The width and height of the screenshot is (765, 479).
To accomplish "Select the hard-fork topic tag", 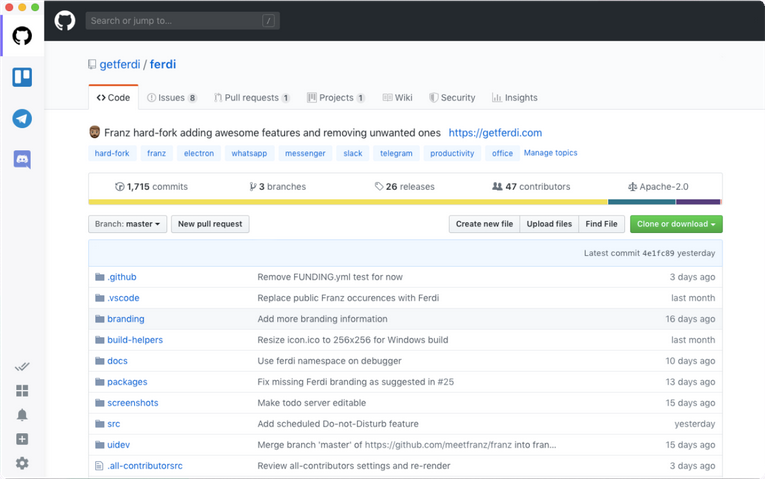I will 112,153.
